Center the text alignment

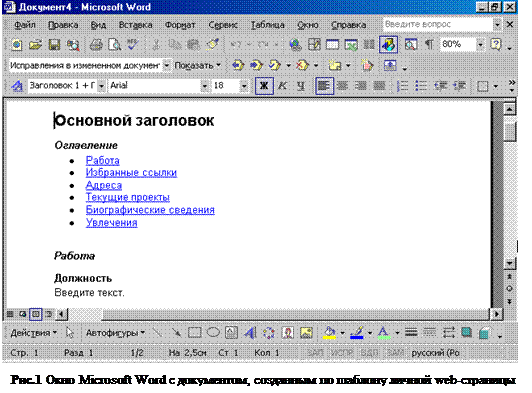[342, 86]
